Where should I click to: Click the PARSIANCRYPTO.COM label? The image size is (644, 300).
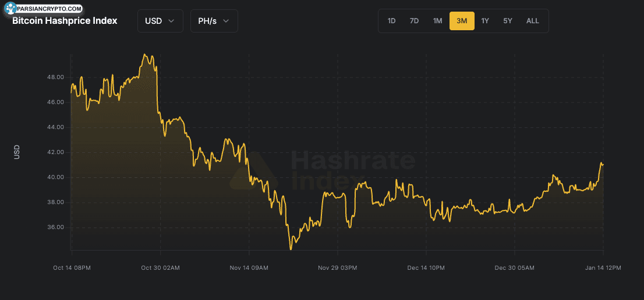pos(49,8)
